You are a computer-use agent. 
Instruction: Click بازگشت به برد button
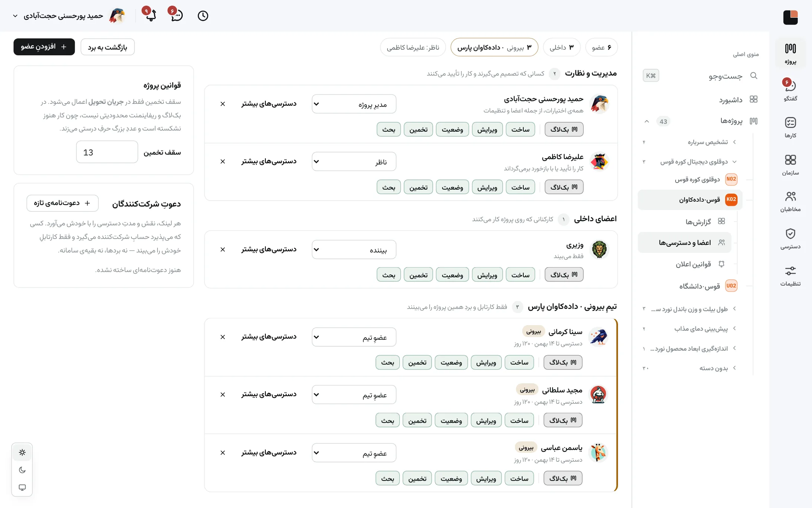[x=108, y=47]
